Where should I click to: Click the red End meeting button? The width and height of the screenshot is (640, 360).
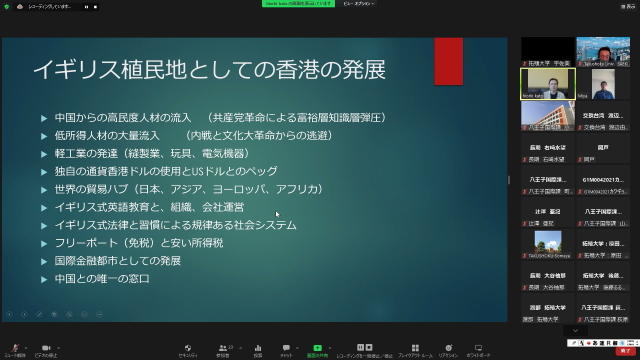tap(625, 351)
